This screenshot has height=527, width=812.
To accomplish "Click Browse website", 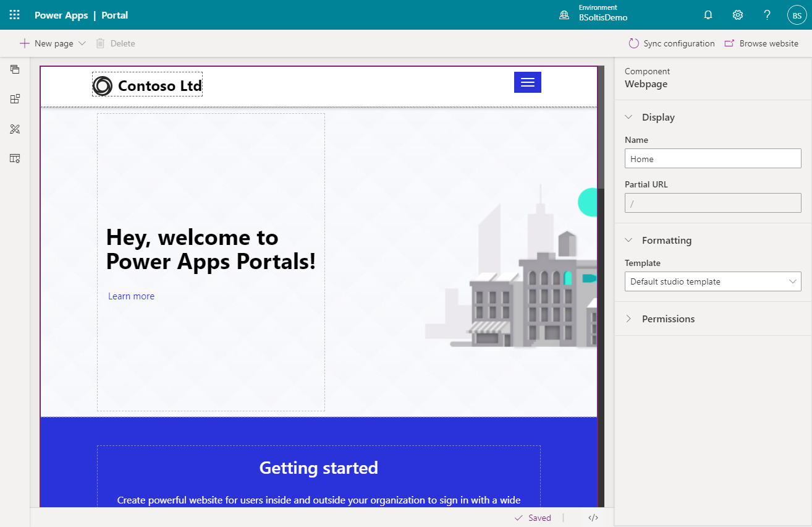I will 761,43.
